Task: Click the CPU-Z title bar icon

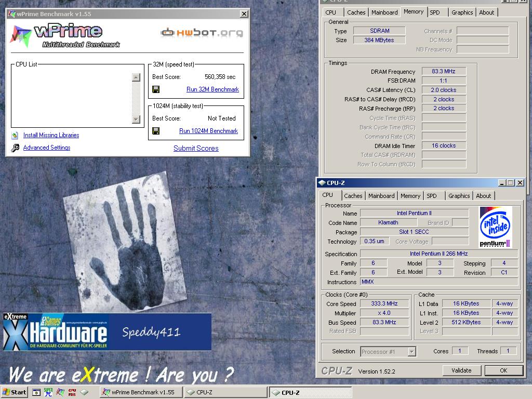Action: click(x=322, y=183)
